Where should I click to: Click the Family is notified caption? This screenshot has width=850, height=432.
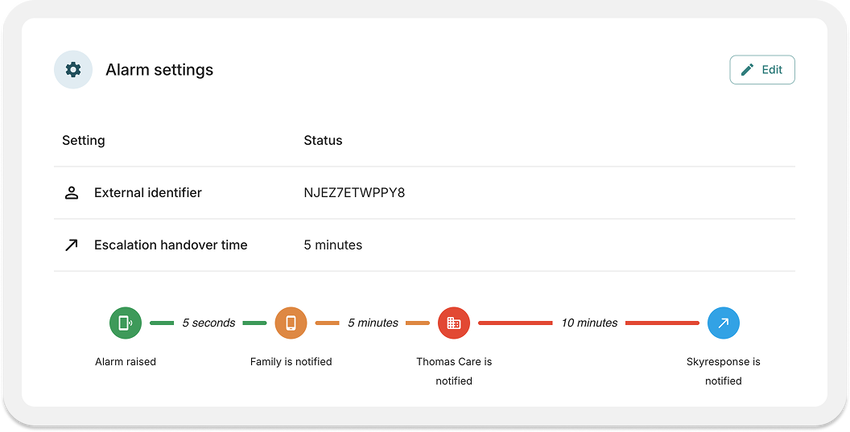point(291,362)
